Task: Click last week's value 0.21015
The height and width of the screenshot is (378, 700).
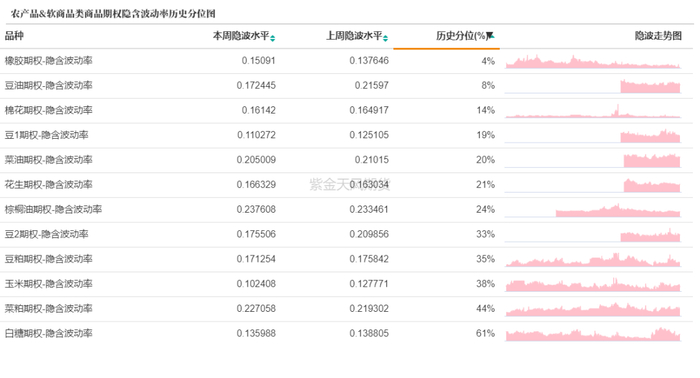Action: [371, 160]
